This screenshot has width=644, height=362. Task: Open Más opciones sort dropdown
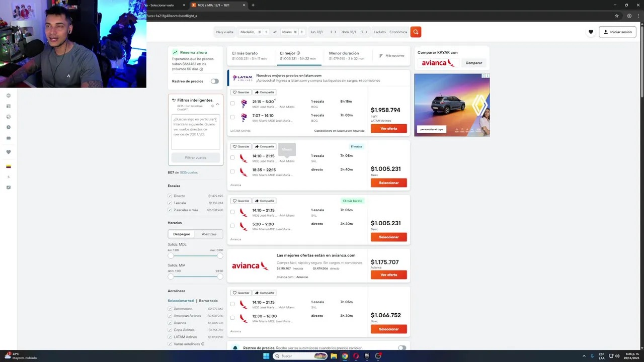pyautogui.click(x=391, y=55)
